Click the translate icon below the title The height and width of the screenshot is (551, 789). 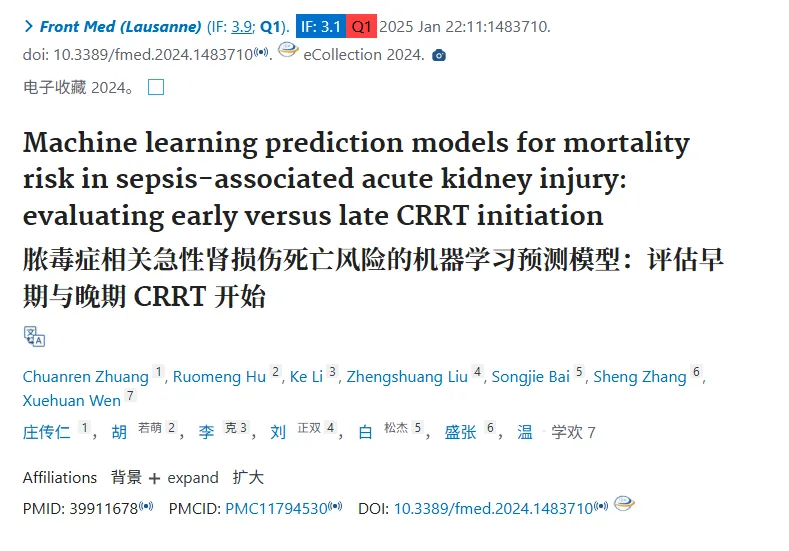click(x=34, y=337)
